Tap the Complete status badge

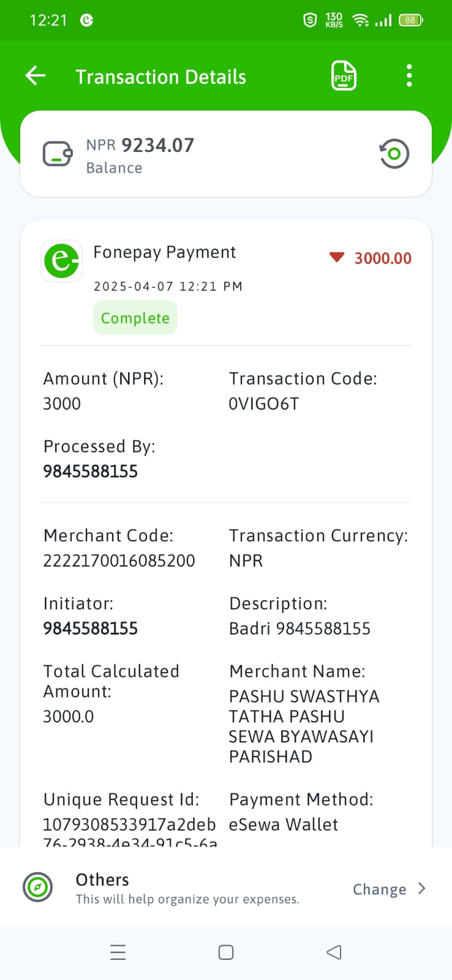[x=135, y=318]
